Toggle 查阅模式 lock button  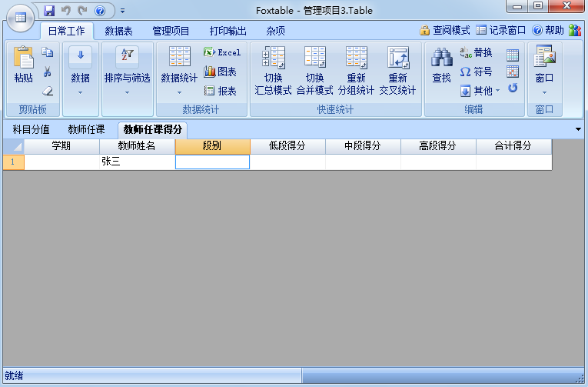(445, 30)
